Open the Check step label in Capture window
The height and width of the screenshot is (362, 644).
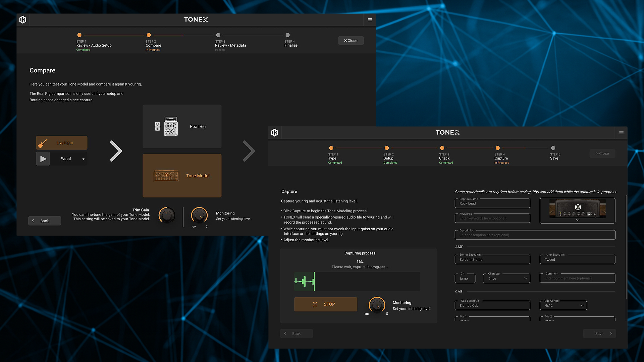pos(444,158)
